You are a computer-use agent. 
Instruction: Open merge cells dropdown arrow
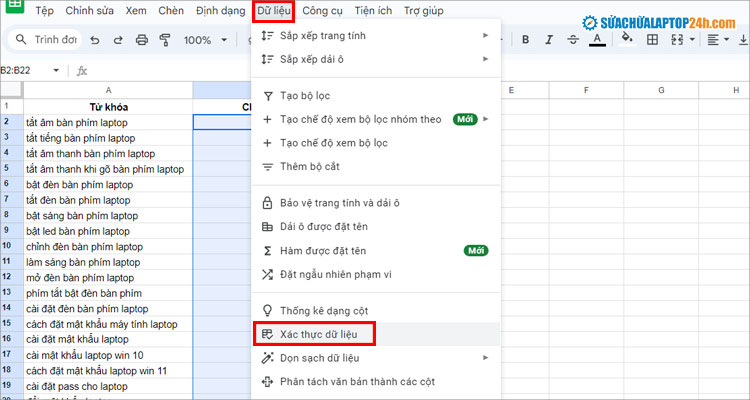tap(692, 40)
